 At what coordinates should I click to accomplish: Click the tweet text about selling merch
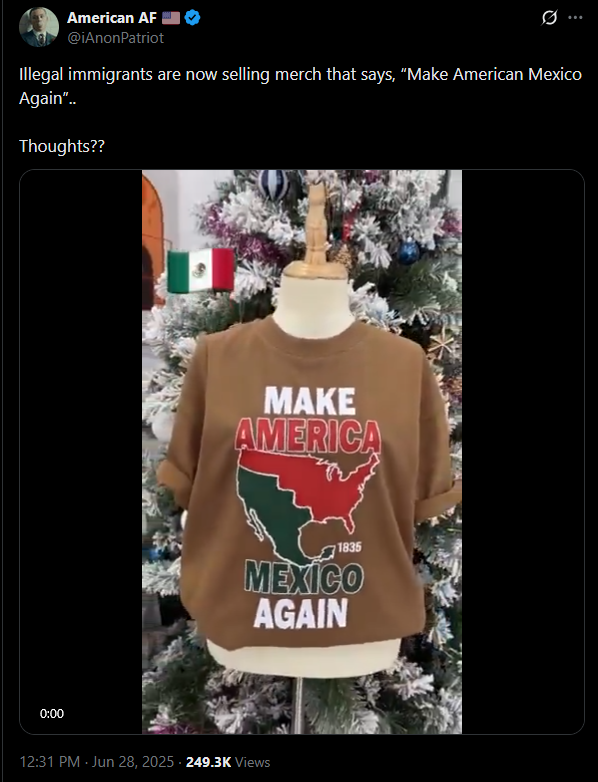[300, 86]
